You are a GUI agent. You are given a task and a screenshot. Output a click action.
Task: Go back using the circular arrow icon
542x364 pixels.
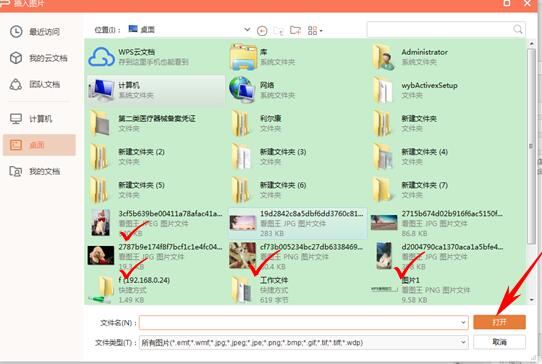coord(262,31)
